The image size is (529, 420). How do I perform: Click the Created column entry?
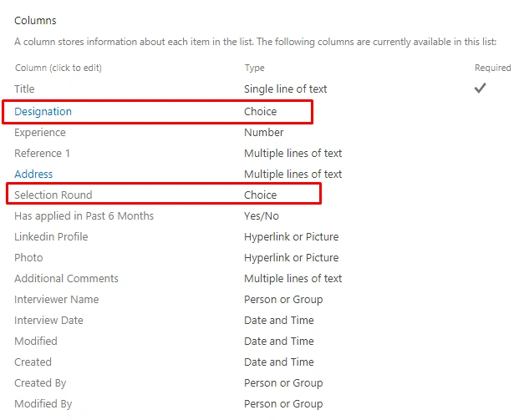[x=33, y=362]
